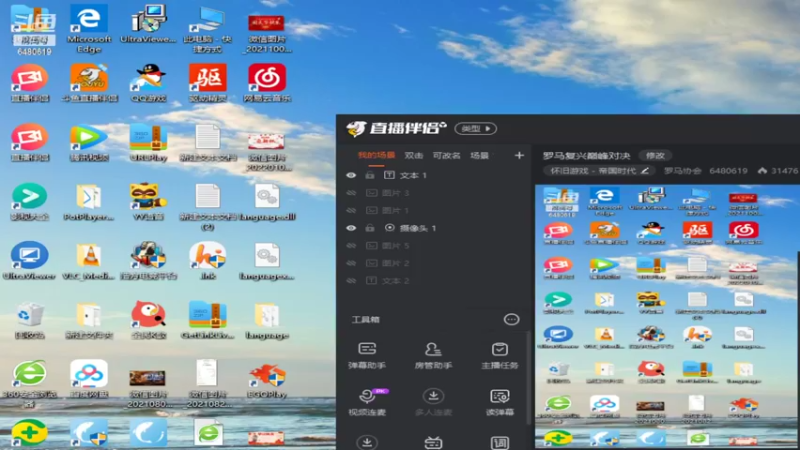800x450 pixels.
Task: Show the 图片 5 source
Action: [351, 245]
